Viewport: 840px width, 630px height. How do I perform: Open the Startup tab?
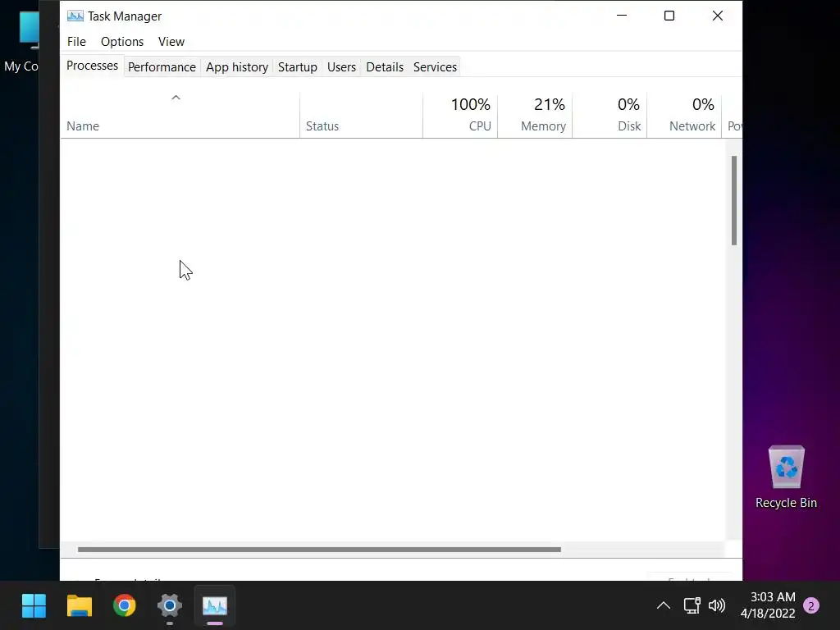297,67
